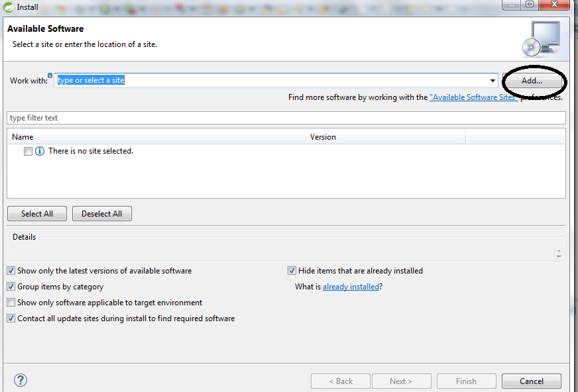
Task: Click the Add... button
Action: [531, 80]
